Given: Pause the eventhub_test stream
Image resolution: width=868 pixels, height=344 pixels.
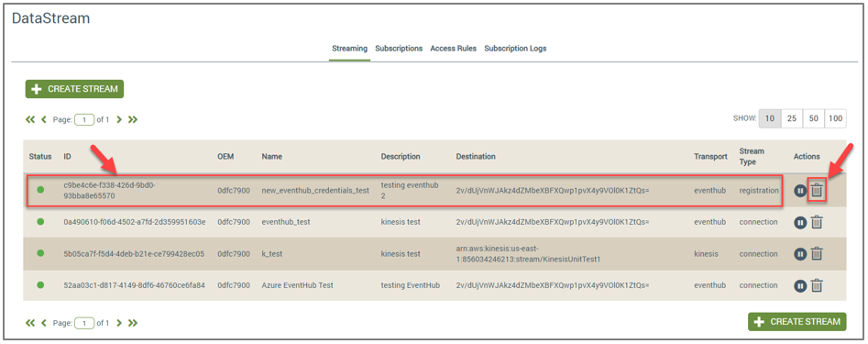Looking at the screenshot, I should 800,223.
